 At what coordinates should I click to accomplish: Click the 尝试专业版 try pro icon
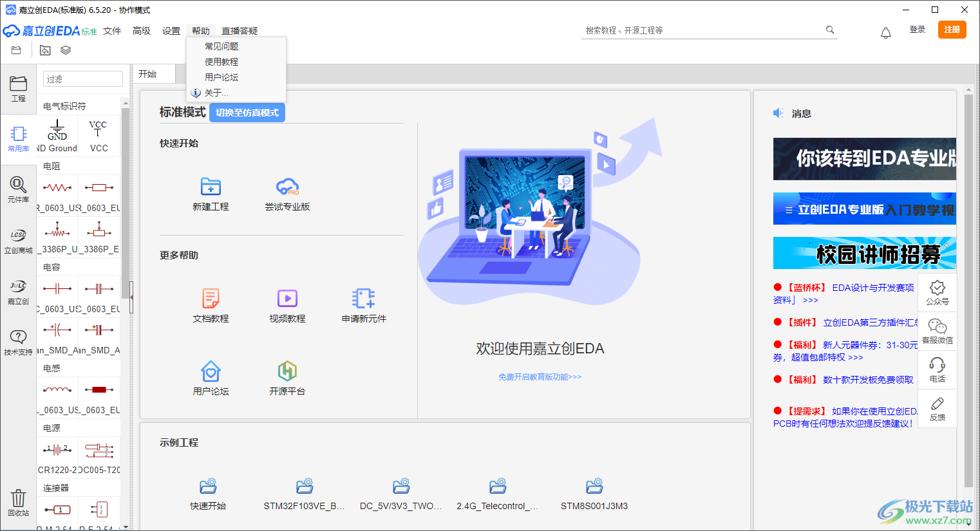pyautogui.click(x=287, y=194)
